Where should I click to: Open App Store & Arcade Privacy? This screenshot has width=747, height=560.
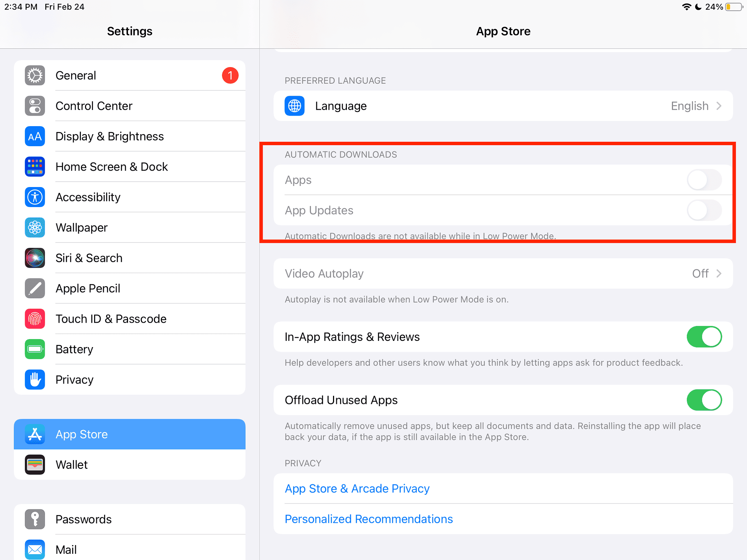coord(357,489)
